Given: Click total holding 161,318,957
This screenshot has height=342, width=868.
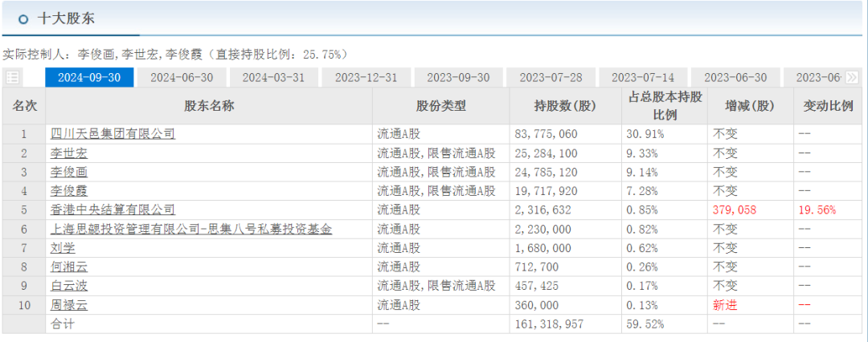Looking at the screenshot, I should [549, 324].
